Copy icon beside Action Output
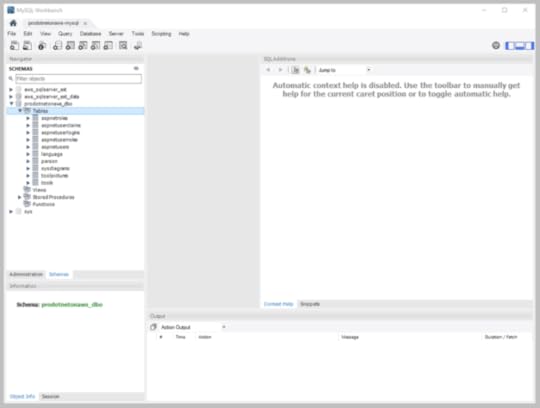This screenshot has width=540, height=408. pyautogui.click(x=154, y=327)
